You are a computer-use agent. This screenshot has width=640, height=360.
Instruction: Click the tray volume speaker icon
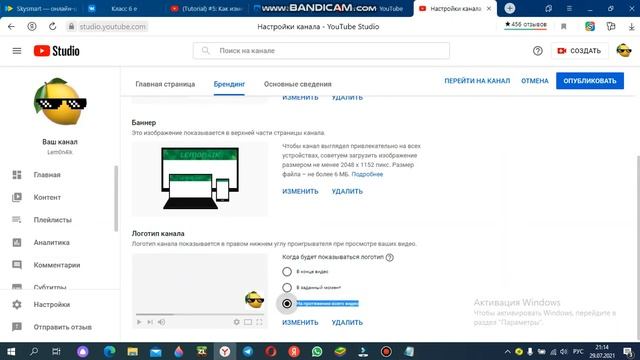564,351
